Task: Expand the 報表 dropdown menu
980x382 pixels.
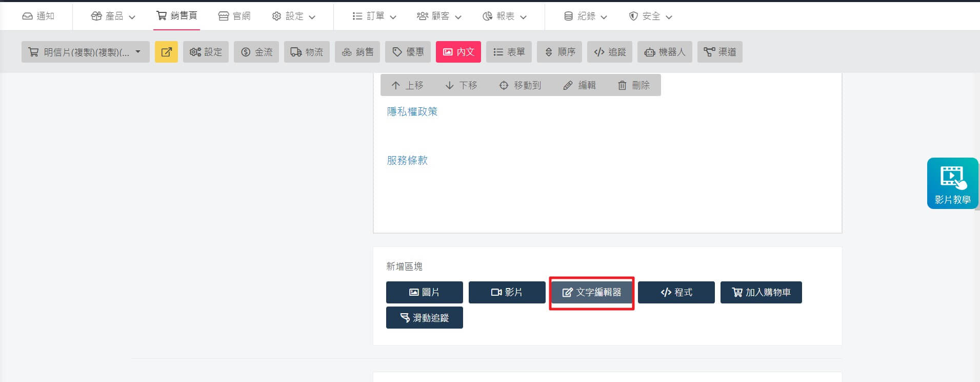Action: click(505, 16)
